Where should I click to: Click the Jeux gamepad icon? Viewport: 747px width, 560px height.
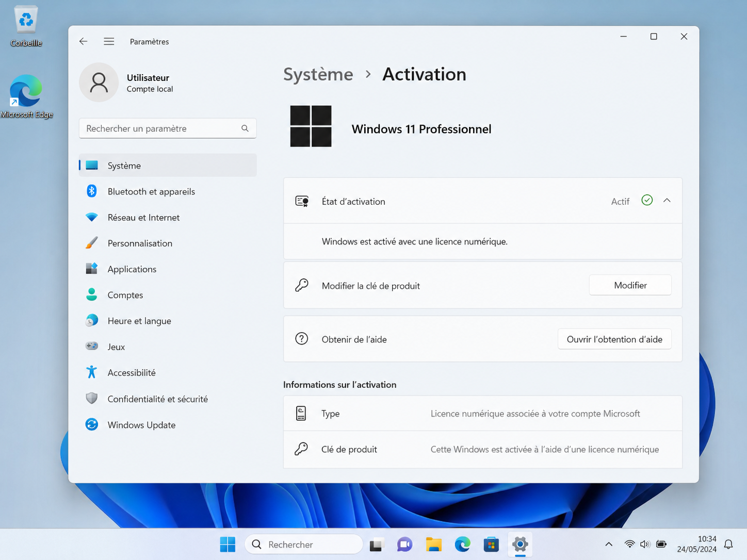(x=92, y=347)
